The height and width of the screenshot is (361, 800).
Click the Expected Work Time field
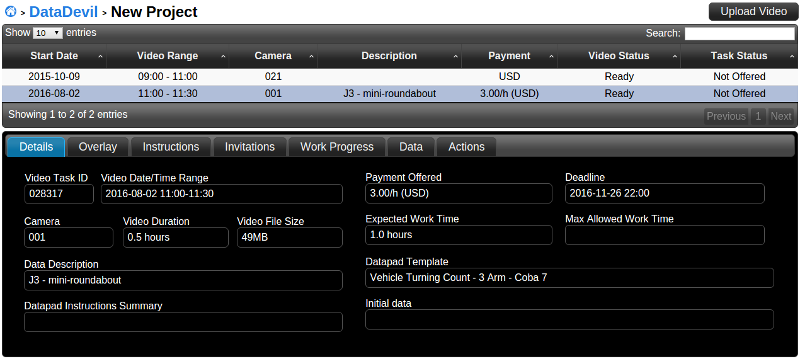click(x=459, y=235)
